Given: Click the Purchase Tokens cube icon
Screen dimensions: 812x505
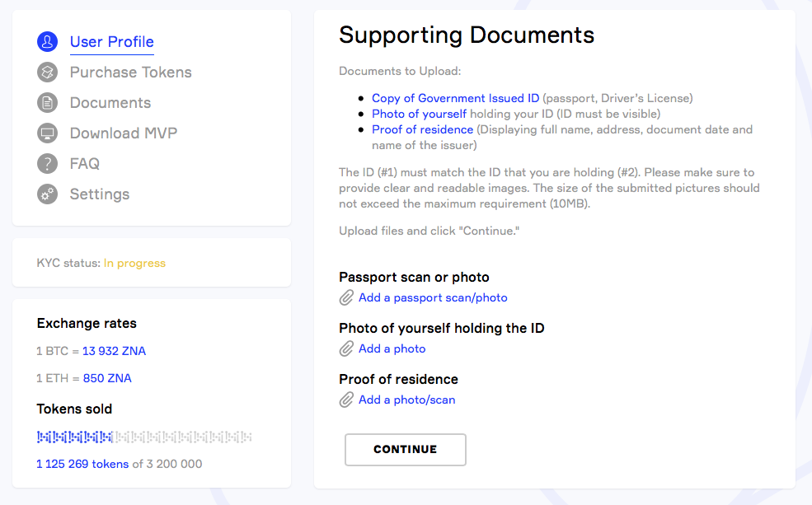Looking at the screenshot, I should (47, 72).
